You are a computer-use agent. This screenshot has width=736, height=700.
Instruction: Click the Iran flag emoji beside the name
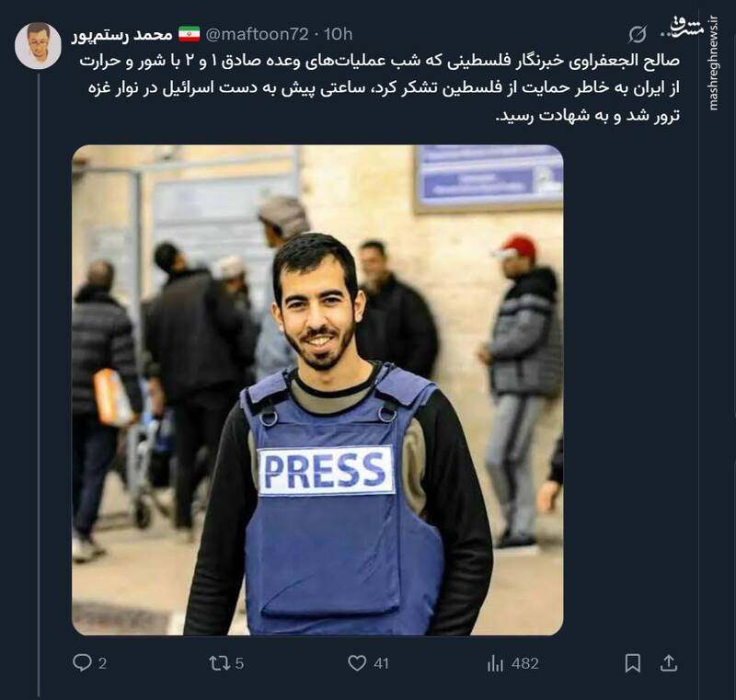pyautogui.click(x=190, y=34)
